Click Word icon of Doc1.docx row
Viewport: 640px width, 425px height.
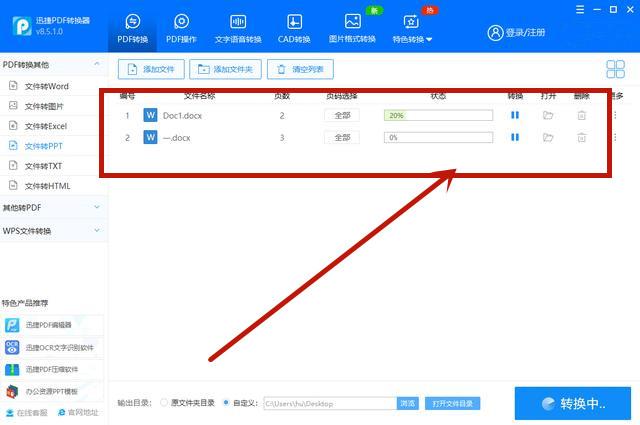tap(150, 116)
